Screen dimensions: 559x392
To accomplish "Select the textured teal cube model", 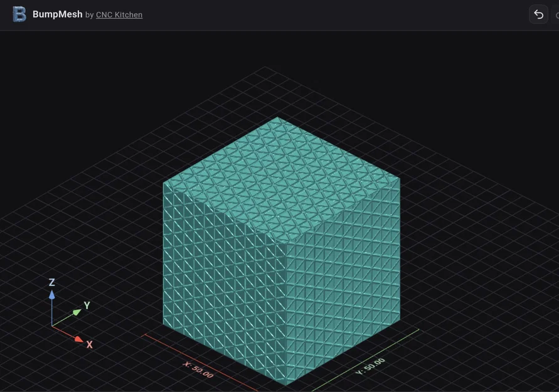I will pyautogui.click(x=281, y=251).
